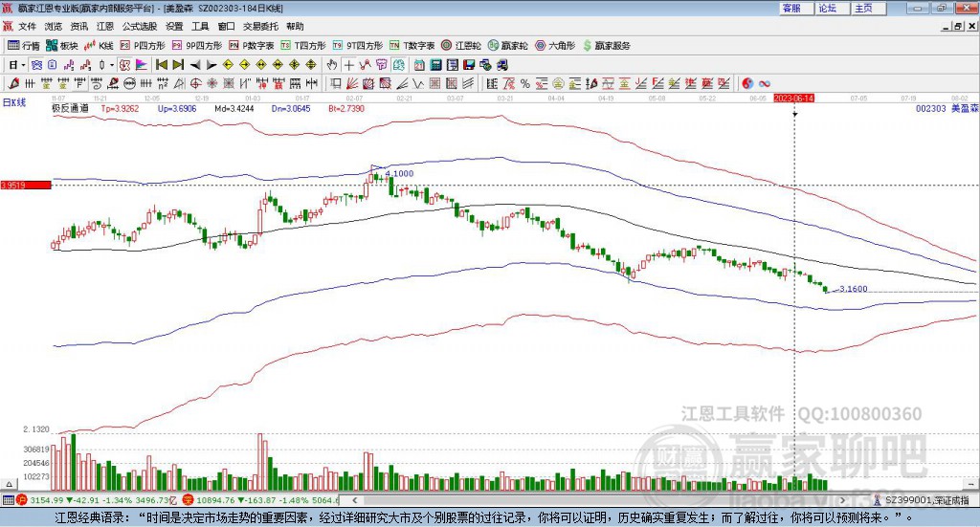The width and height of the screenshot is (980, 527).
Task: Switch to the K线 candlestick chart
Action: 99,46
